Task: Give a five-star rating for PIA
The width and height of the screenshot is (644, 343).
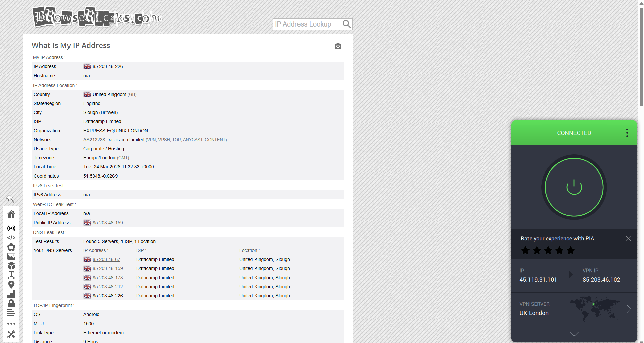Action: (571, 250)
